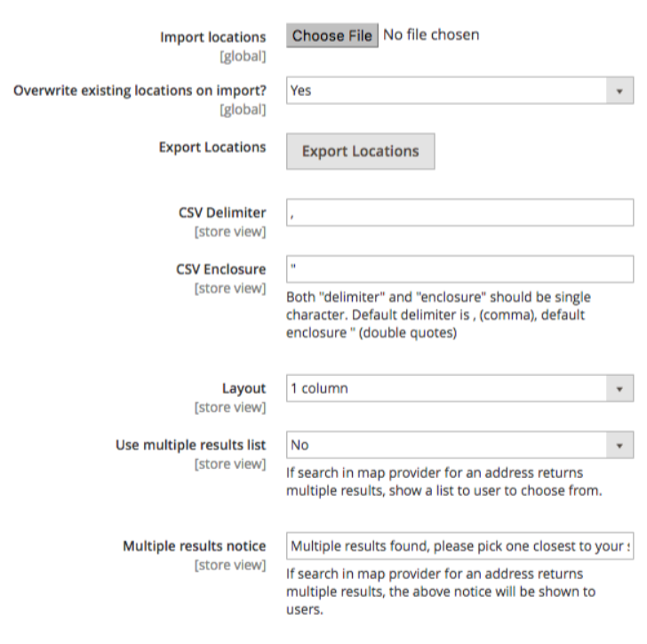
Task: Focus the CSV Enclosure input field
Action: coord(460,269)
